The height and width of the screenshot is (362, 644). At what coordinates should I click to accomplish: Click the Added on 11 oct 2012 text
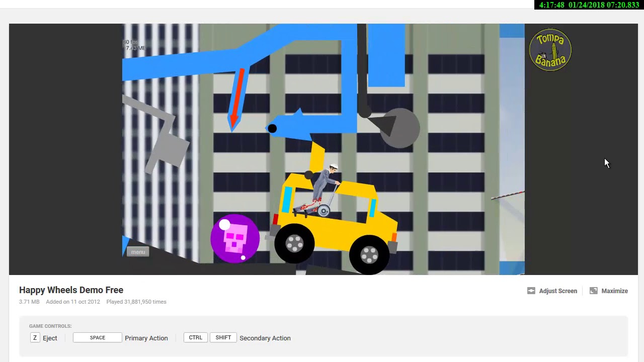tap(73, 302)
